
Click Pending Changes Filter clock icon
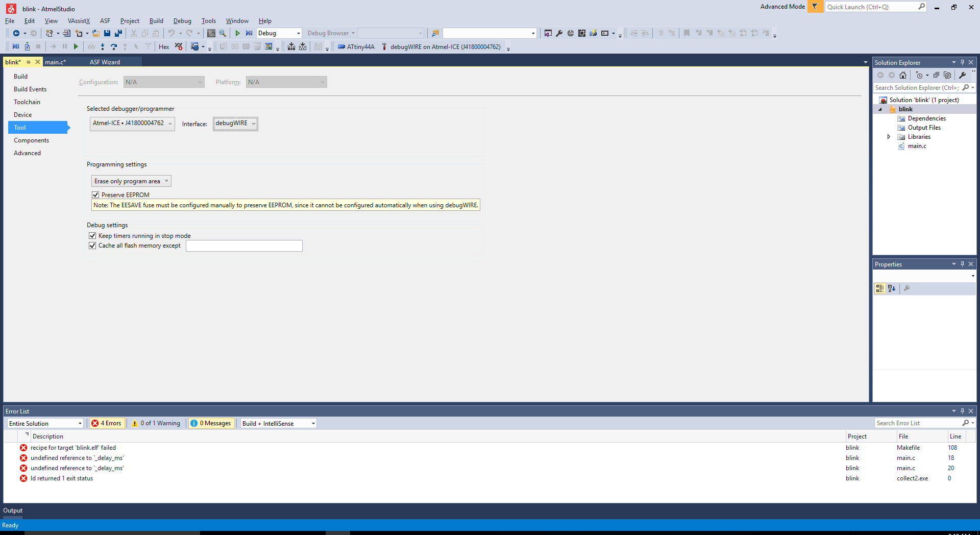tap(919, 75)
